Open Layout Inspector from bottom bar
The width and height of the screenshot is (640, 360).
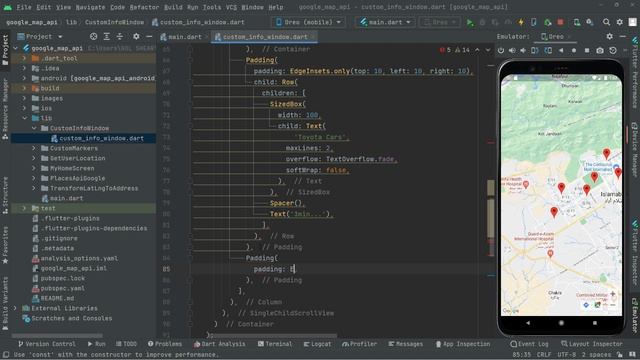(592, 344)
